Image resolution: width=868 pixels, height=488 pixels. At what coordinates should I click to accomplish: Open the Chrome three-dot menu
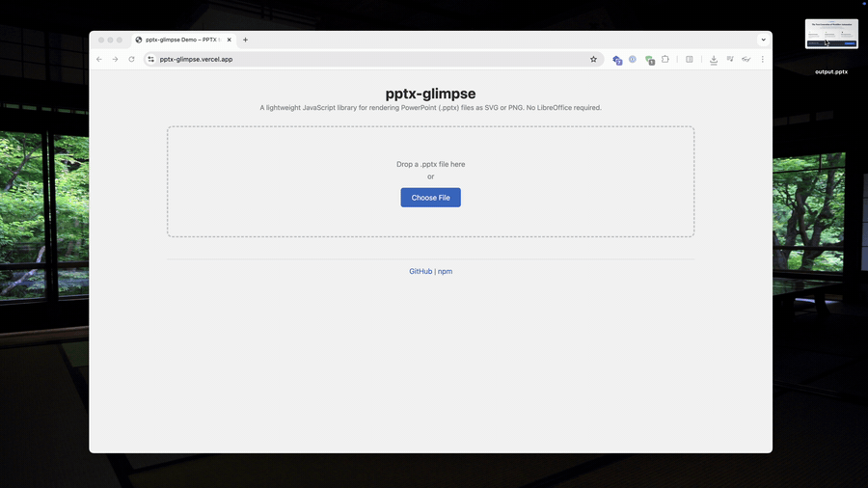tap(762, 59)
